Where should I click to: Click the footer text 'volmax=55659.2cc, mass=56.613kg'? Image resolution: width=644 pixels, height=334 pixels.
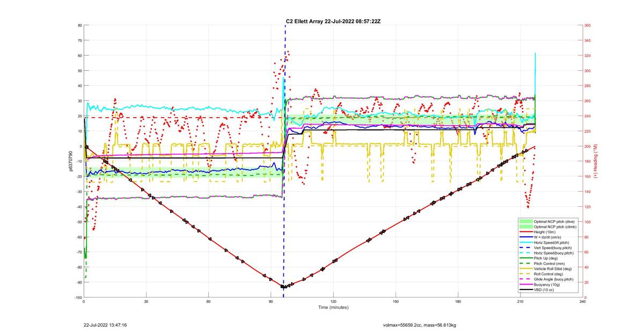point(420,325)
